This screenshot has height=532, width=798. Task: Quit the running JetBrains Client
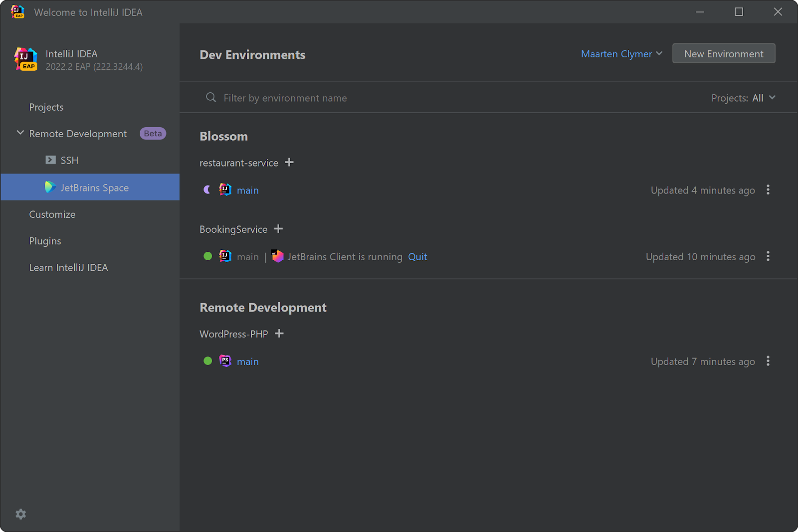(417, 257)
